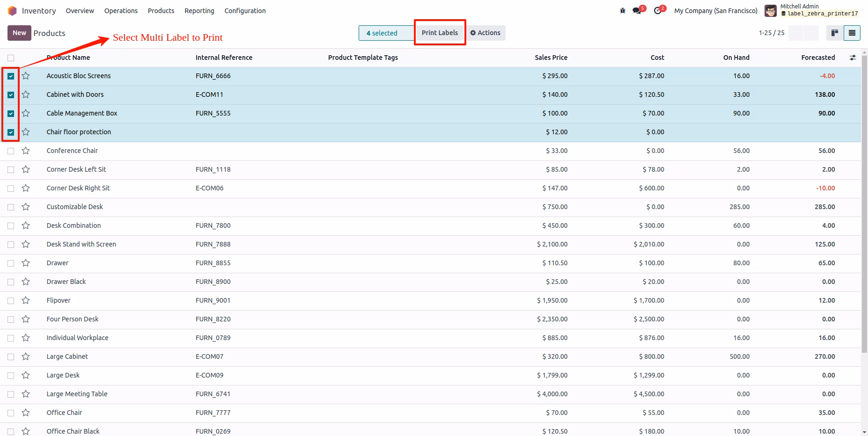Favorite the Conference Chair star
The height and width of the screenshot is (436, 868).
click(26, 151)
